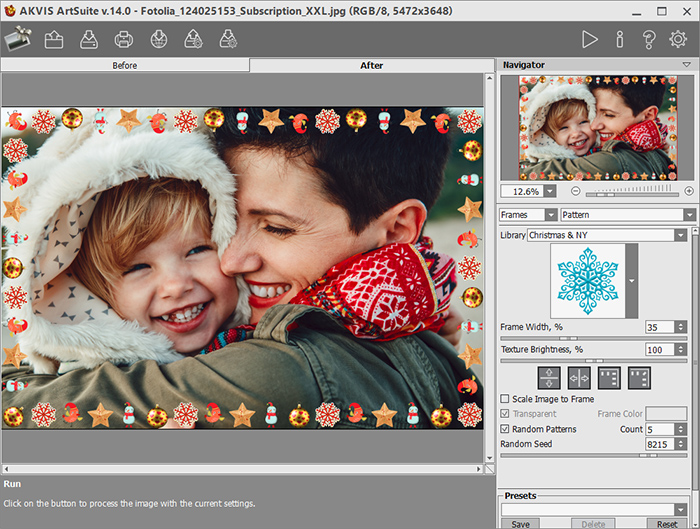Viewport: 700px width, 529px height.
Task: Click the third frame alignment icon
Action: [609, 378]
